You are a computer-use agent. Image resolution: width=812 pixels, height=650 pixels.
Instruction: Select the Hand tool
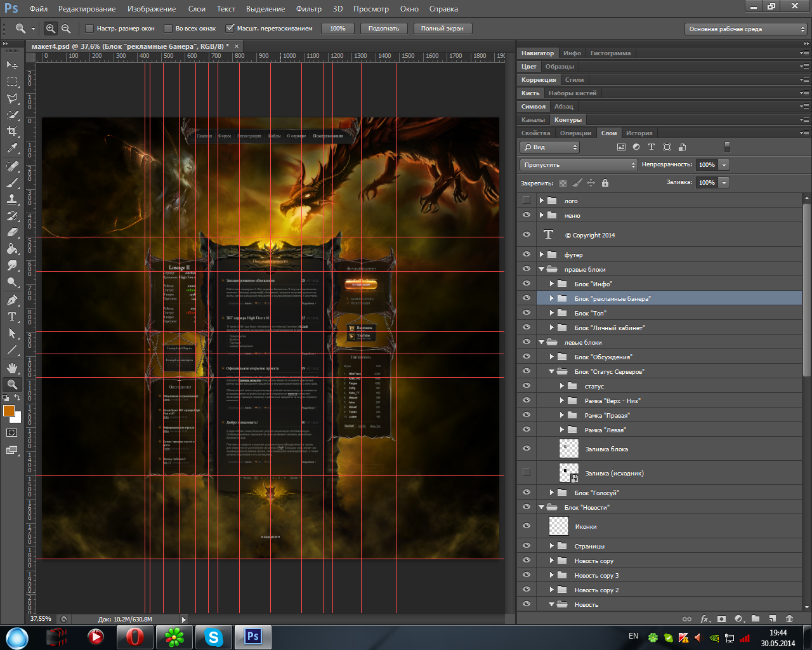coord(12,368)
